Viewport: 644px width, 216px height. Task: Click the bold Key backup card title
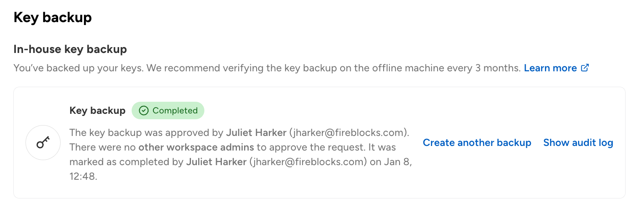(97, 111)
